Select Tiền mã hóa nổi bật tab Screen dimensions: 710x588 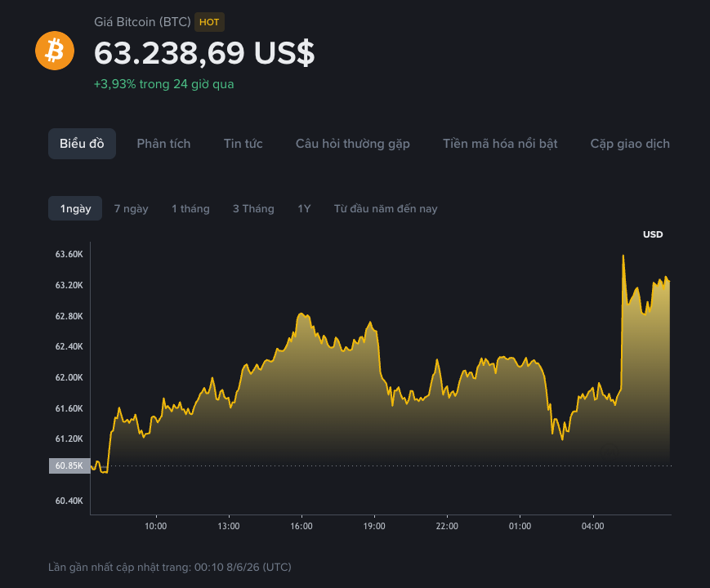[500, 144]
